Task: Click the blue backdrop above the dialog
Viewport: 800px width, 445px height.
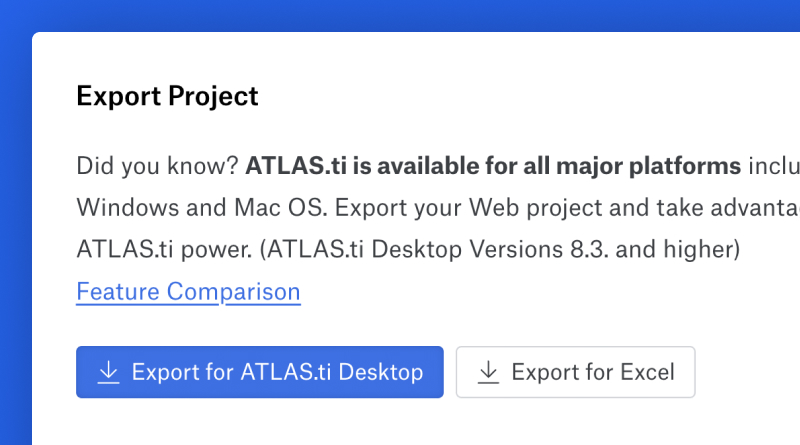Action: [x=400, y=15]
